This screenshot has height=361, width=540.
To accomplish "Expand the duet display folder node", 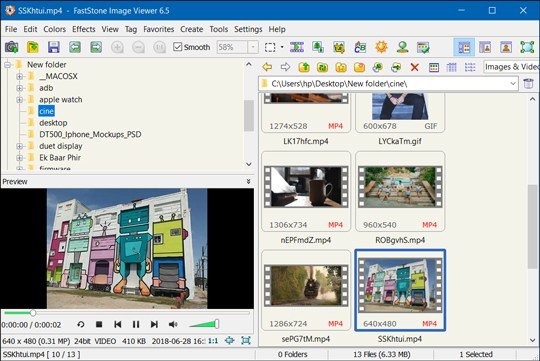I will pyautogui.click(x=20, y=146).
